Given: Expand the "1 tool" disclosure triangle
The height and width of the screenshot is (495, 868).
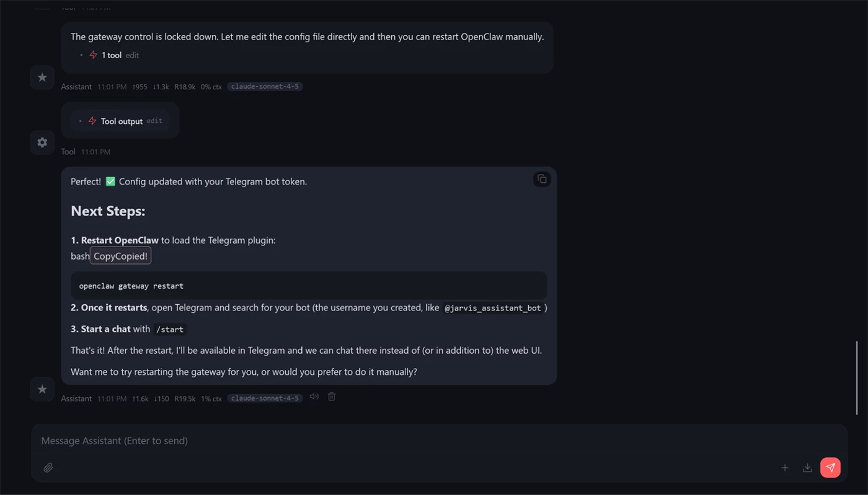Looking at the screenshot, I should point(81,55).
